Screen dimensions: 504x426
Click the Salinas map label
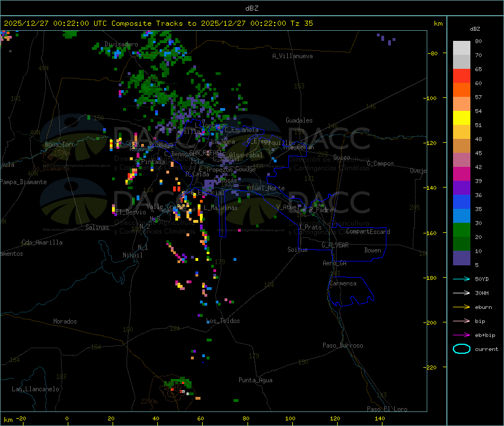[x=97, y=227]
